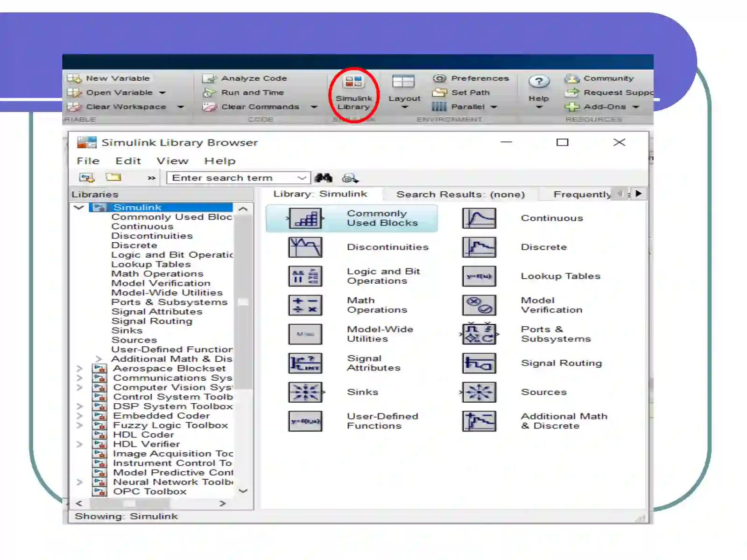Open the Continuous library icon
747x560 pixels.
[479, 218]
